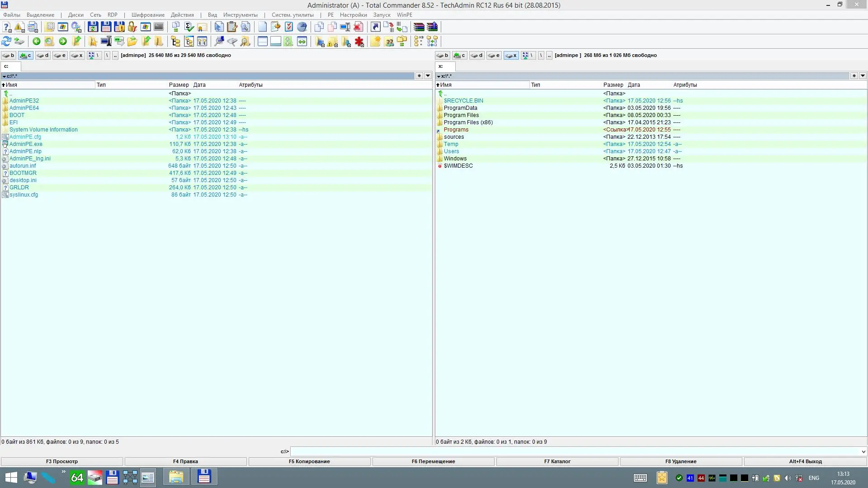
Task: Click the WinRAR pack archive icon
Action: click(419, 27)
